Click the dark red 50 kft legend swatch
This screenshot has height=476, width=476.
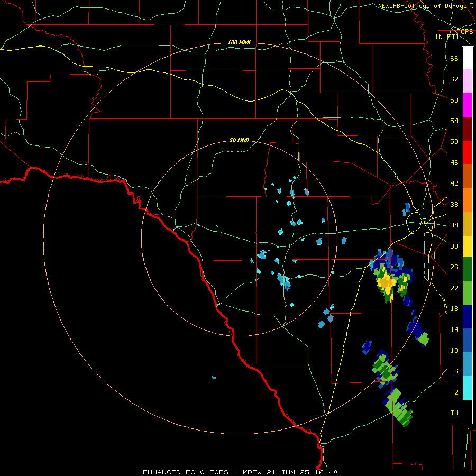click(467, 130)
